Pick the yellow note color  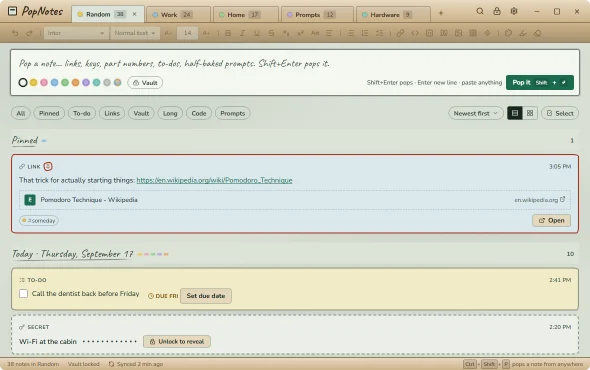pos(33,82)
